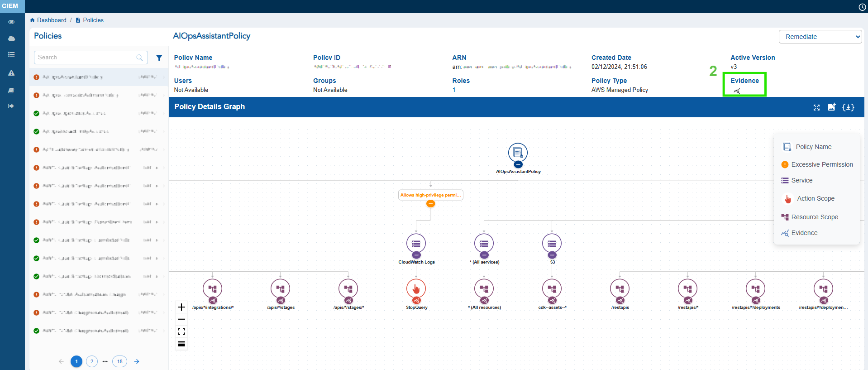Open the alert triangle sidebar icon
The height and width of the screenshot is (370, 868).
[x=11, y=72]
